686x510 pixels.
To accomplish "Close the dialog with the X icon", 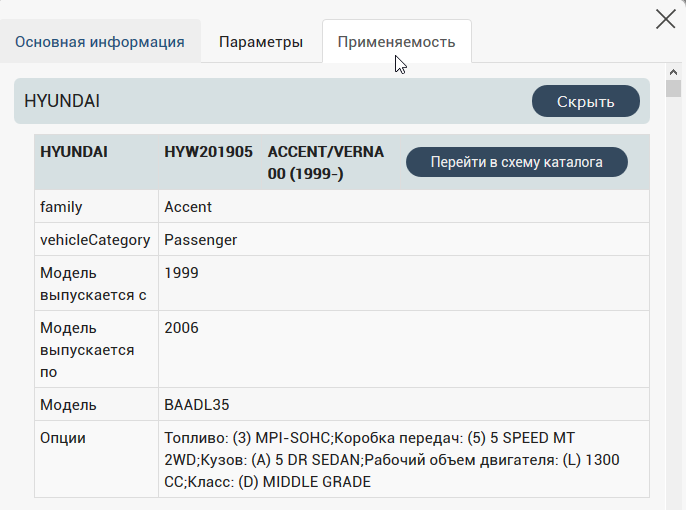I will coord(665,19).
